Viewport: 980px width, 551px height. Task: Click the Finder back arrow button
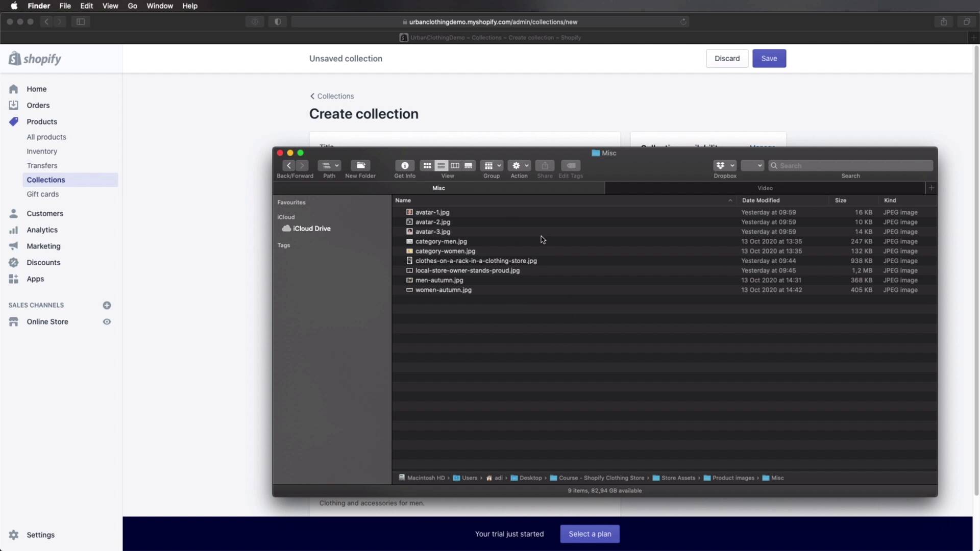tap(289, 166)
